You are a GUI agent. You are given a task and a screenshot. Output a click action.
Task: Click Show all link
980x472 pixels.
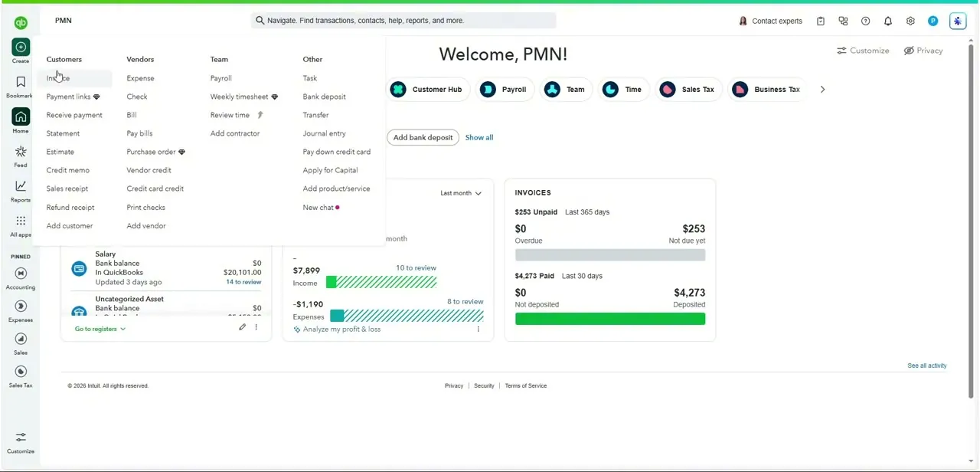[x=479, y=138]
